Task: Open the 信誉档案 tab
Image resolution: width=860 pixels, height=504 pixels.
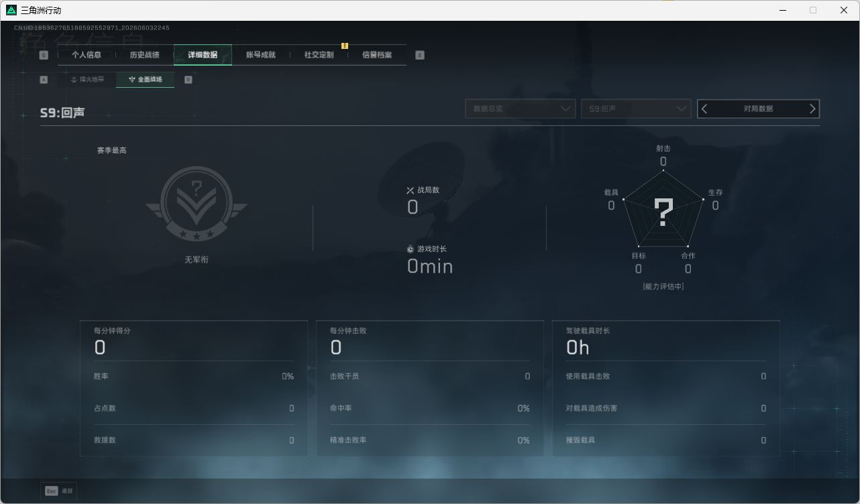Action: pyautogui.click(x=377, y=55)
